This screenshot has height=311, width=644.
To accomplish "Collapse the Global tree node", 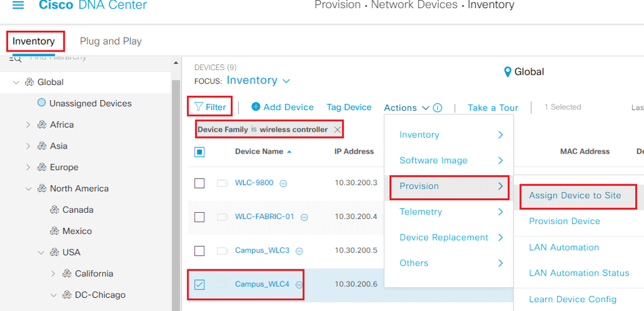I will 16,82.
